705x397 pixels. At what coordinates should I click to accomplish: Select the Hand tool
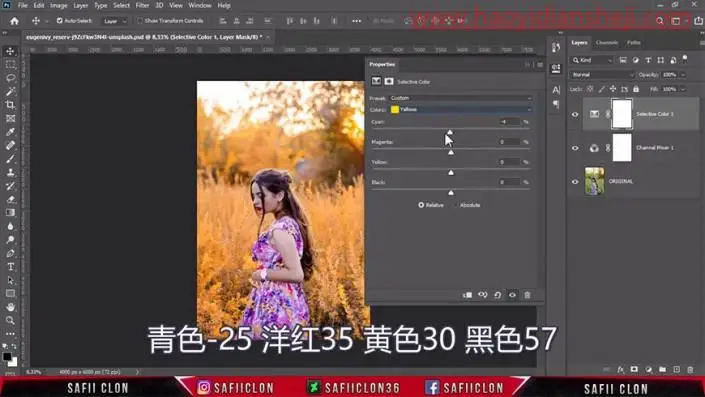coord(10,307)
